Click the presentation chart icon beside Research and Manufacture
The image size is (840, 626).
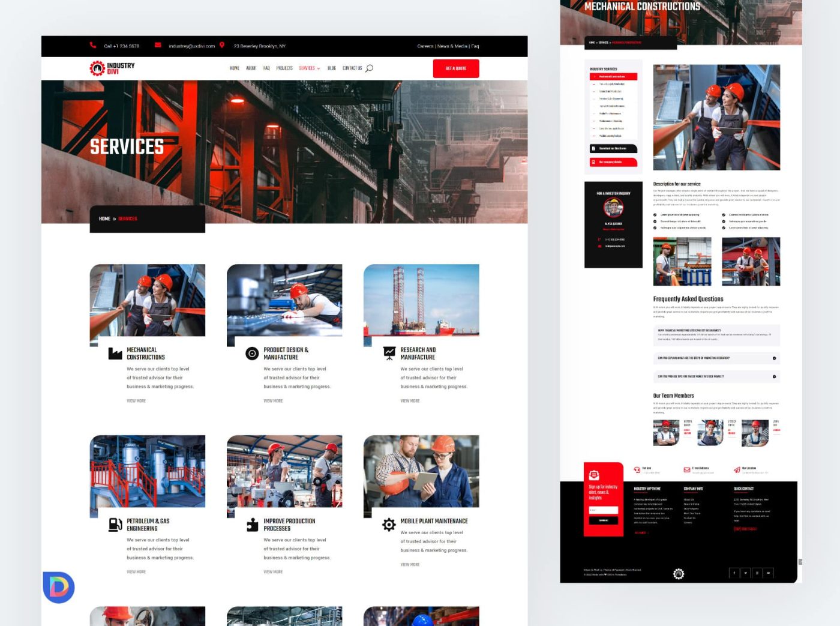(389, 353)
